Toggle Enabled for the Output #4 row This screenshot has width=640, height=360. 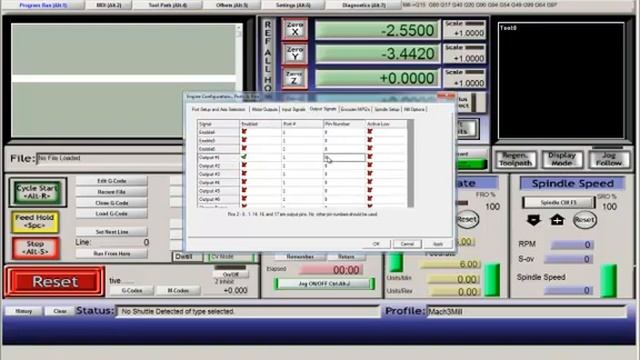244,182
